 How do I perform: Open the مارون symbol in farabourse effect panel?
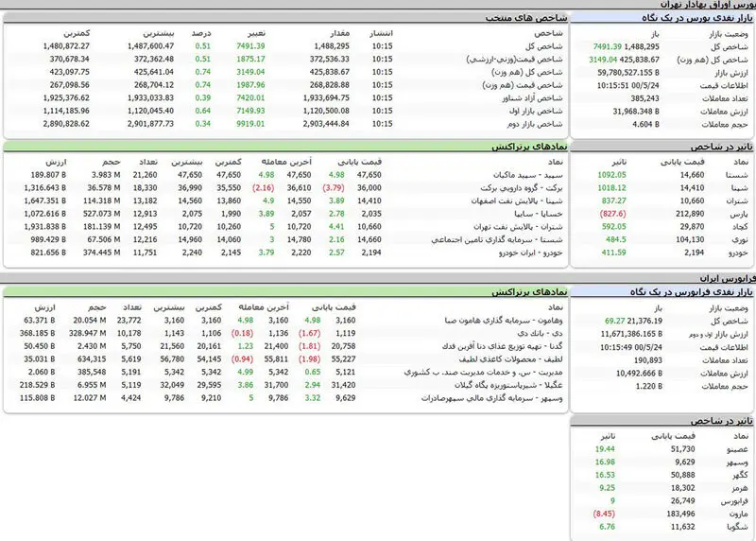click(x=738, y=514)
